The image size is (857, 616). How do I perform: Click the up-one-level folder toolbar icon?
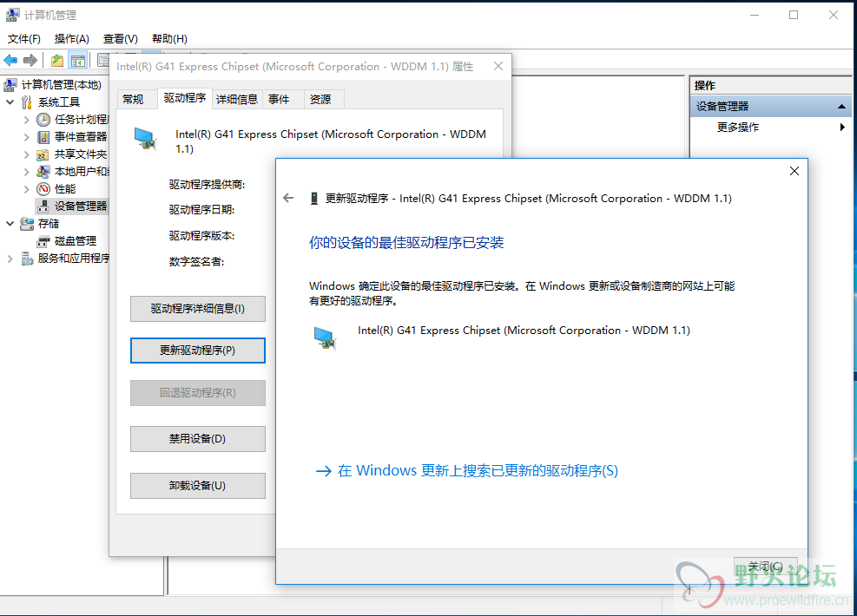56,60
